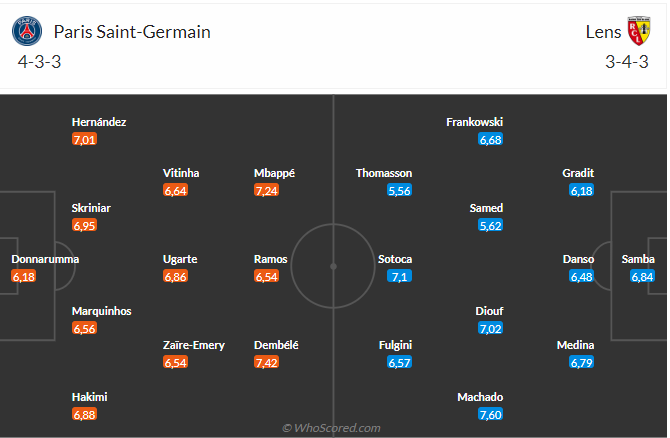Viewport: 670px width, 438px height.
Task: Select Dembélé's 7,42 rating badge
Action: pos(266,362)
